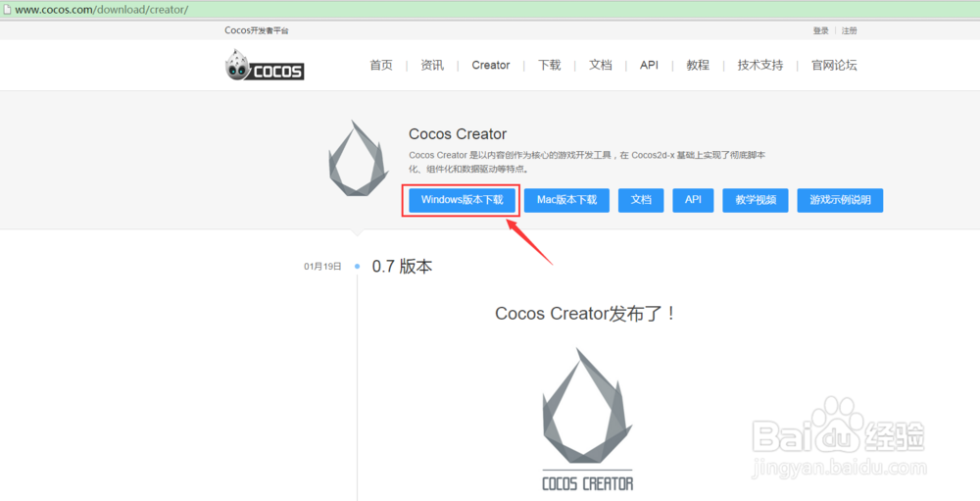
Task: Click the blue 文档 button
Action: pos(641,200)
